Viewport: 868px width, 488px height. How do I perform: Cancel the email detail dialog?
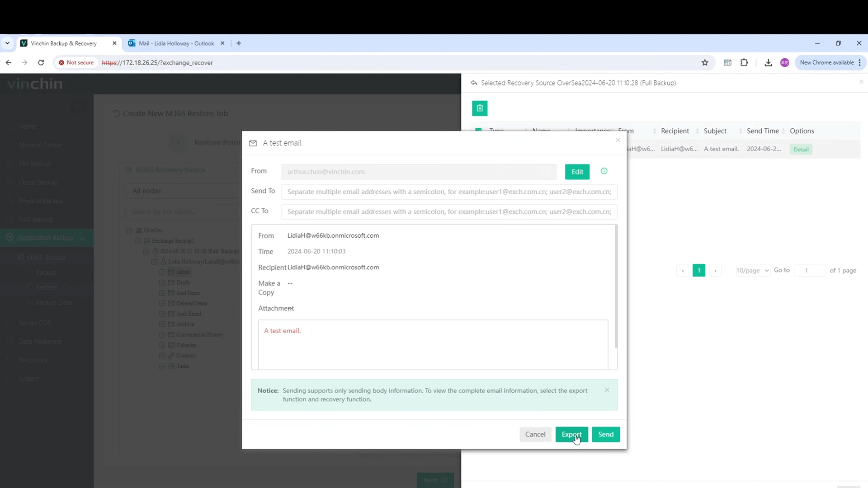click(535, 434)
